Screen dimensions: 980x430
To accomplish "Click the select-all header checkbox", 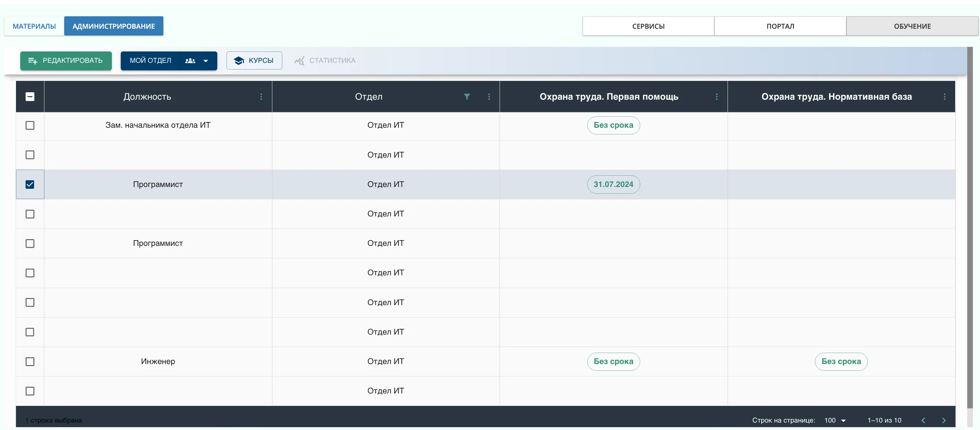I will (30, 97).
